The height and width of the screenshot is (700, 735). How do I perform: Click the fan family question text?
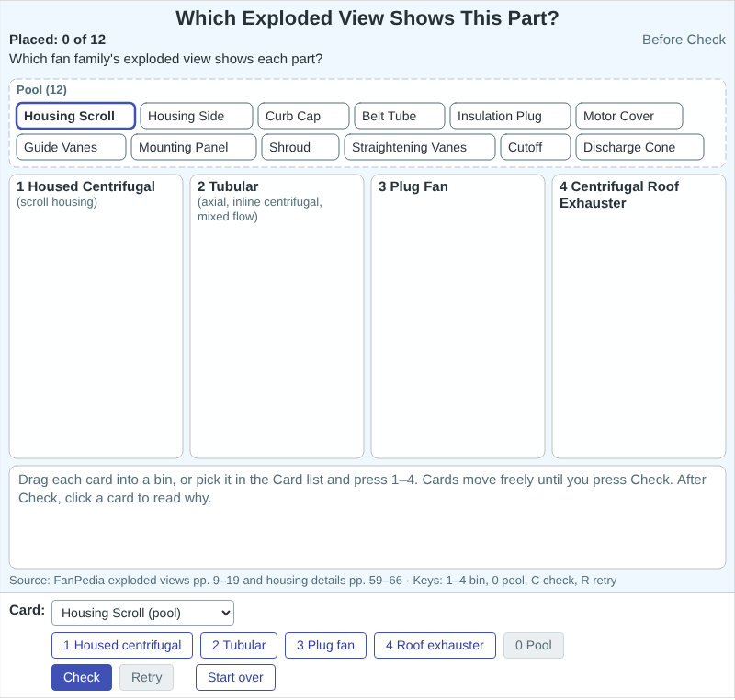pos(166,59)
